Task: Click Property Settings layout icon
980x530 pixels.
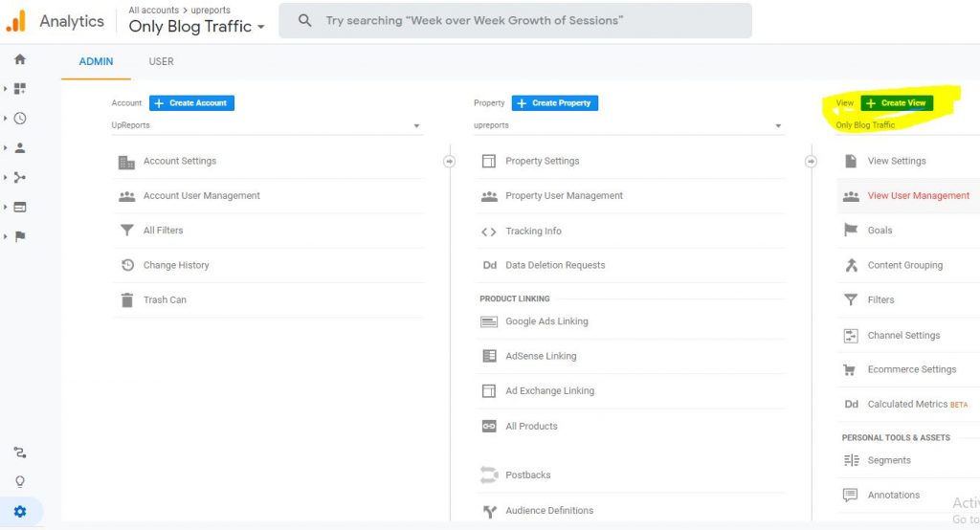Action: 489,162
